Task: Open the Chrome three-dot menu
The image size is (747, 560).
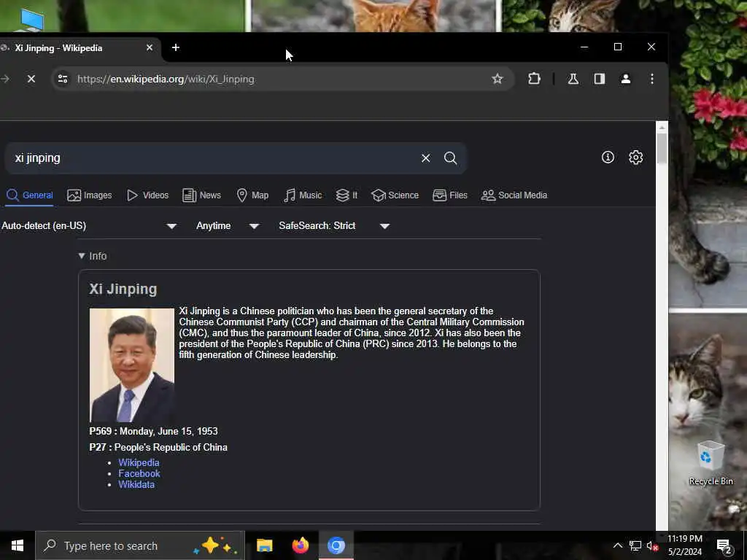Action: pyautogui.click(x=651, y=79)
